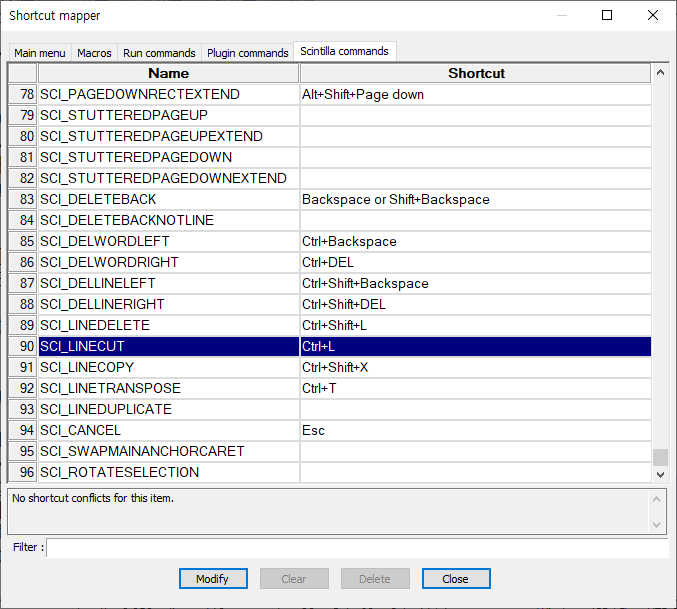
Task: Click the list scrollbar down arrow
Action: point(660,474)
